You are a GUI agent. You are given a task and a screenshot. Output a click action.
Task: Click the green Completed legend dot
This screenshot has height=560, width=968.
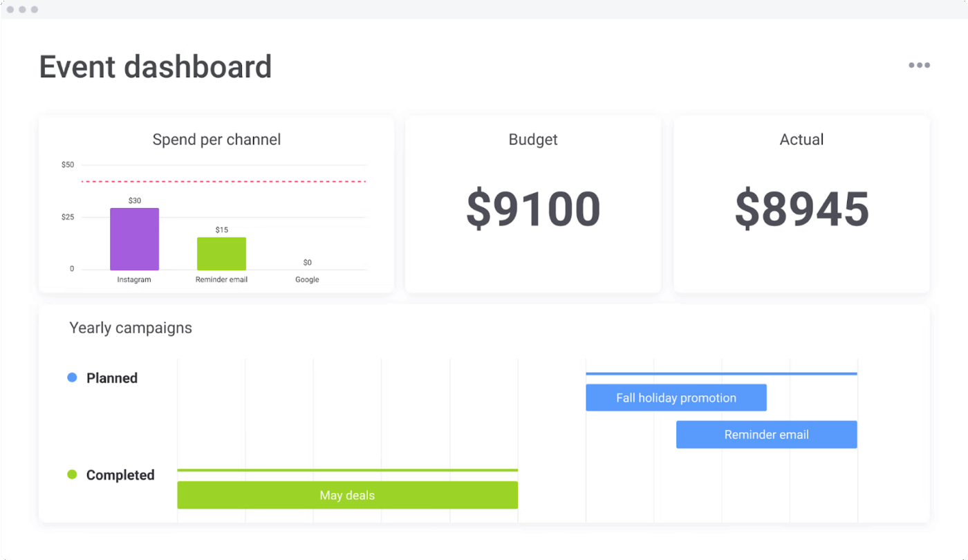click(x=72, y=474)
